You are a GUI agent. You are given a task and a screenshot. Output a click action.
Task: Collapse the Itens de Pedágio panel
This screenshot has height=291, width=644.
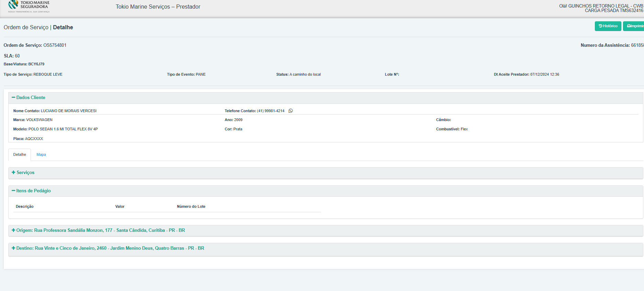tap(31, 191)
